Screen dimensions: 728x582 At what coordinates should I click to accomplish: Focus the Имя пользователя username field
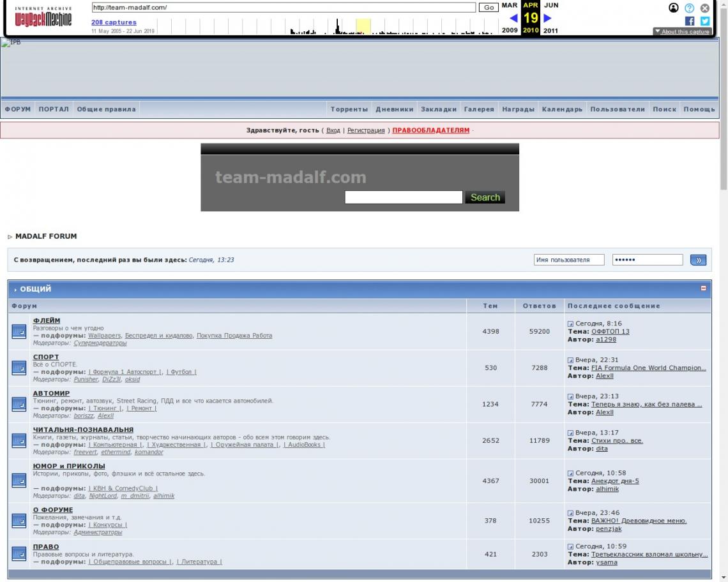coord(569,260)
